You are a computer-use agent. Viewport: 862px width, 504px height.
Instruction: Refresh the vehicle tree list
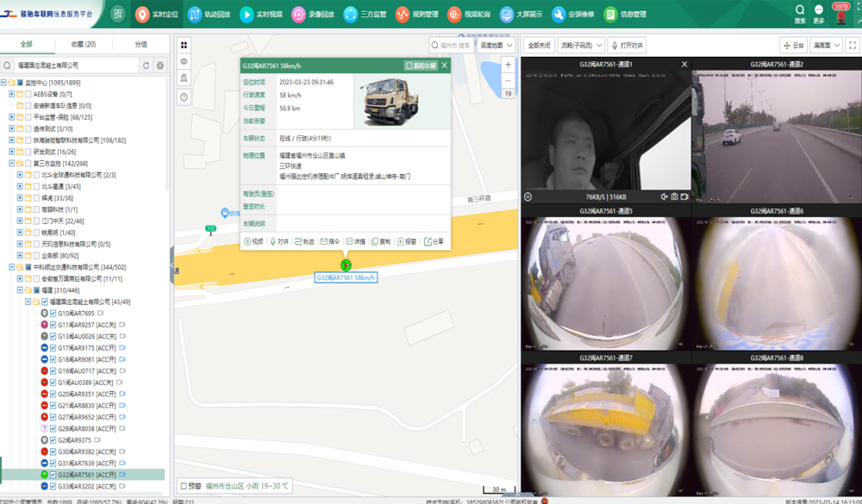tap(146, 65)
